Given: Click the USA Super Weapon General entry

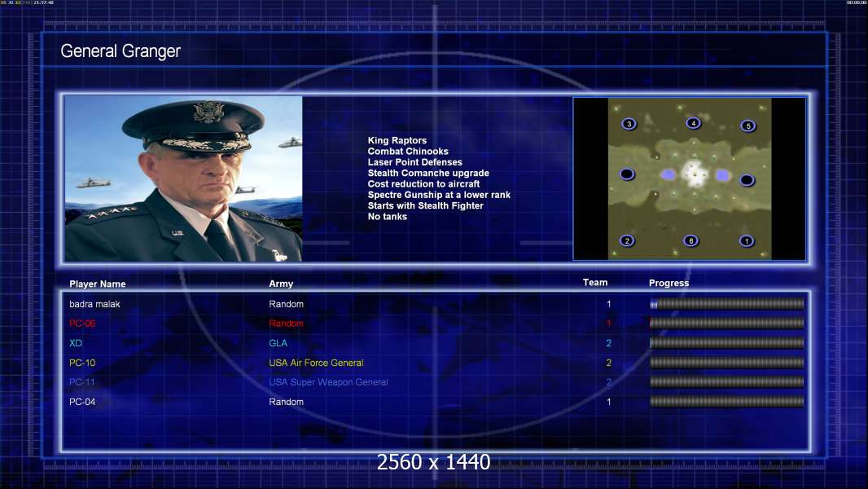Looking at the screenshot, I should (328, 382).
